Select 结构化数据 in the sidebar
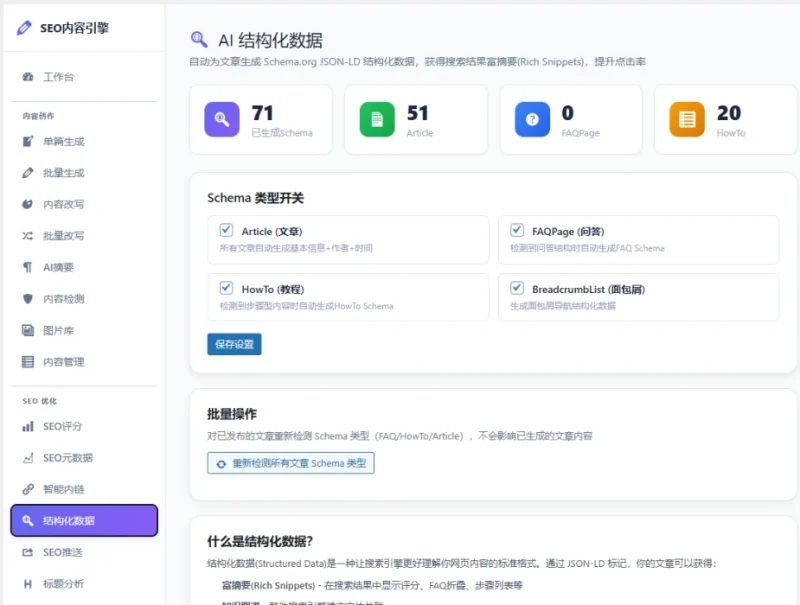Screen dimensions: 800x605 pyautogui.click(x=84, y=520)
